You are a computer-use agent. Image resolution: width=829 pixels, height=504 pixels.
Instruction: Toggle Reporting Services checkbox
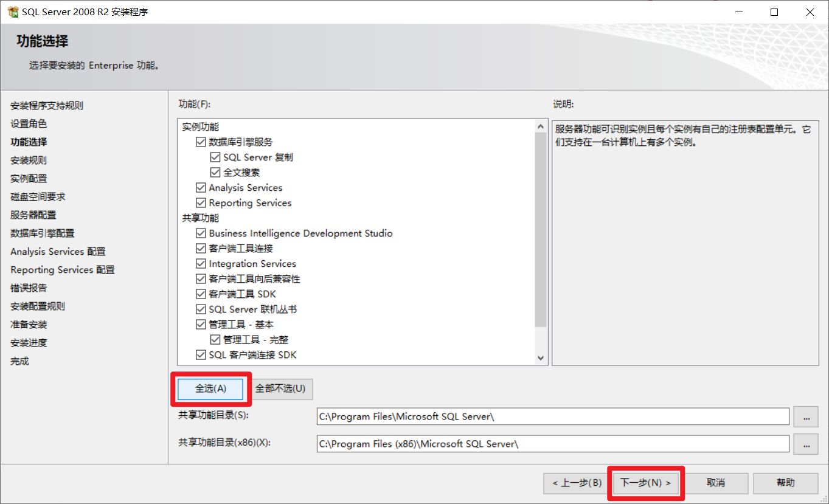click(x=201, y=203)
